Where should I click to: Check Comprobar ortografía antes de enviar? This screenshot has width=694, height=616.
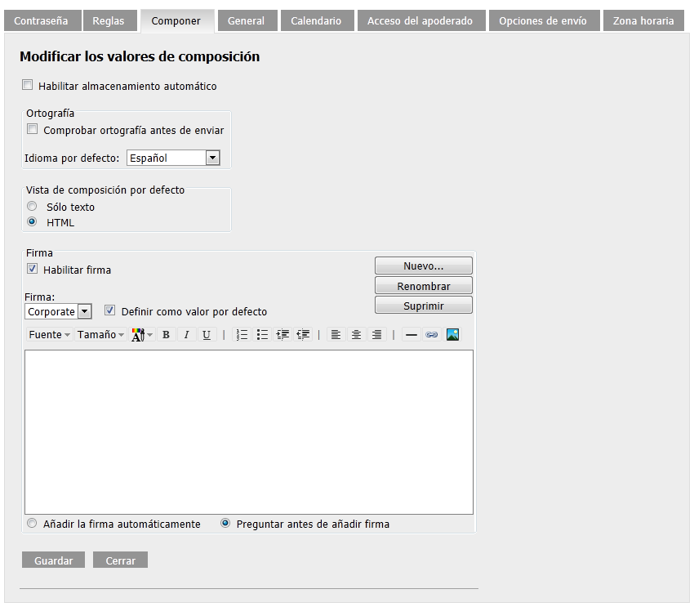[x=33, y=129]
